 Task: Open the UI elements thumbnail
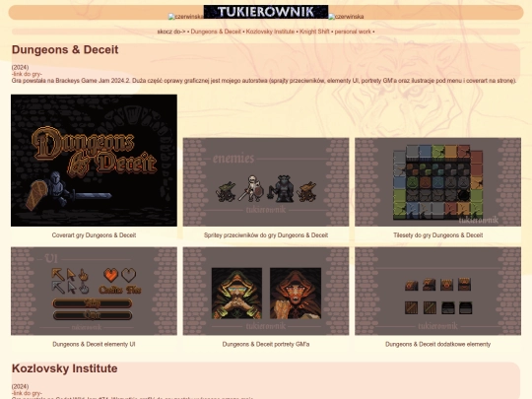pyautogui.click(x=94, y=291)
